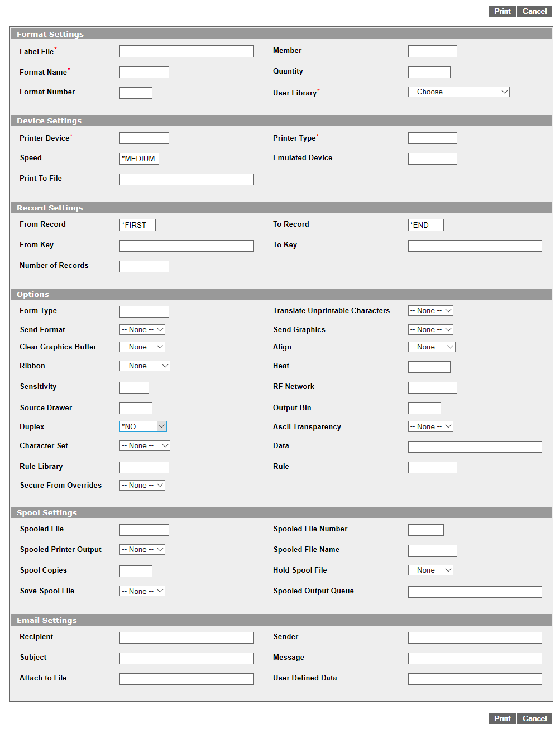The height and width of the screenshot is (734, 560).
Task: Open the Ascii Transparency dropdown
Action: coord(430,427)
